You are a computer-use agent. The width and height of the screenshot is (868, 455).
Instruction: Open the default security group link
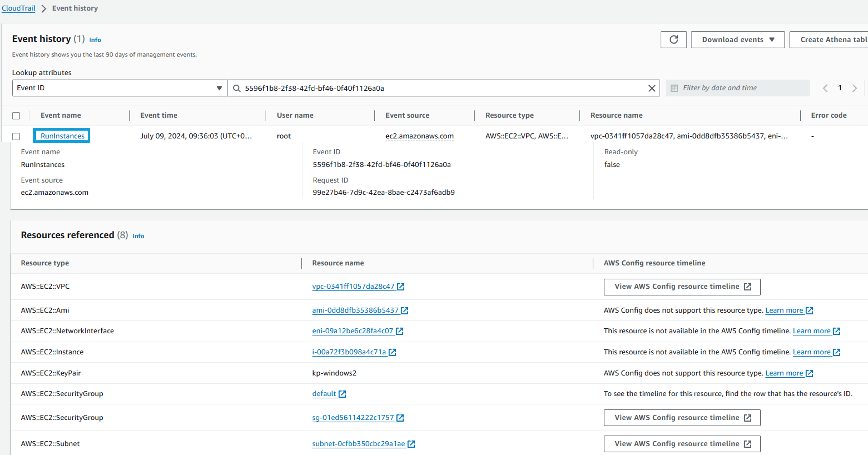click(324, 394)
